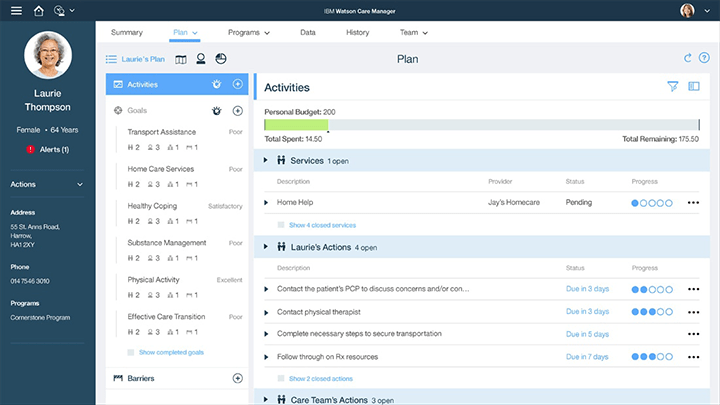720x405 pixels.
Task: Add a new goal with plus icon
Action: 237,110
